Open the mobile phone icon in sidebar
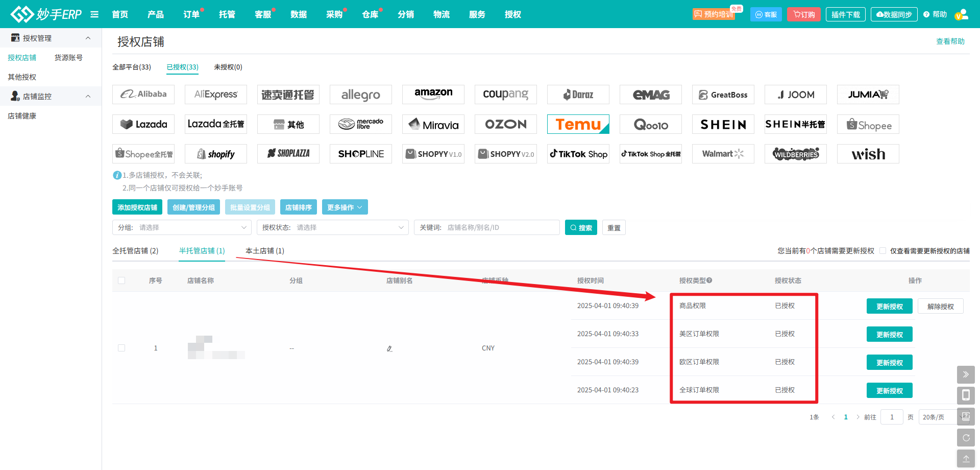 [966, 395]
